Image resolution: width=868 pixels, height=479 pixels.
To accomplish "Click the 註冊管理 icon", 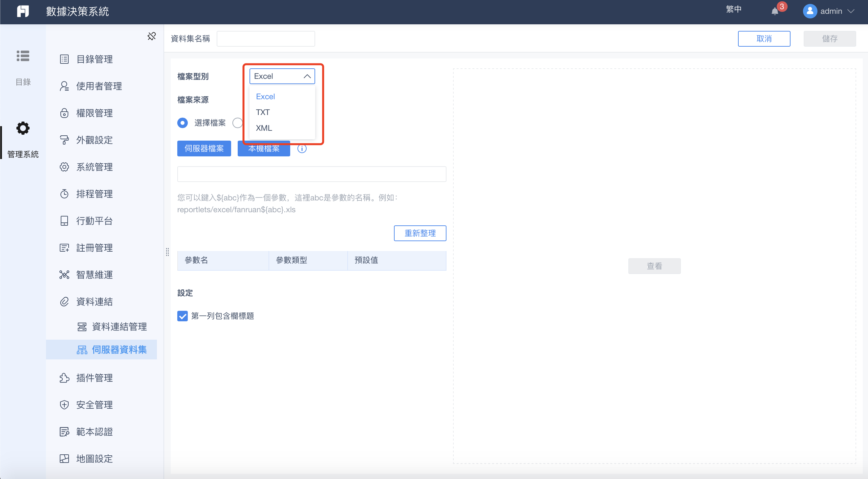I will pyautogui.click(x=64, y=248).
